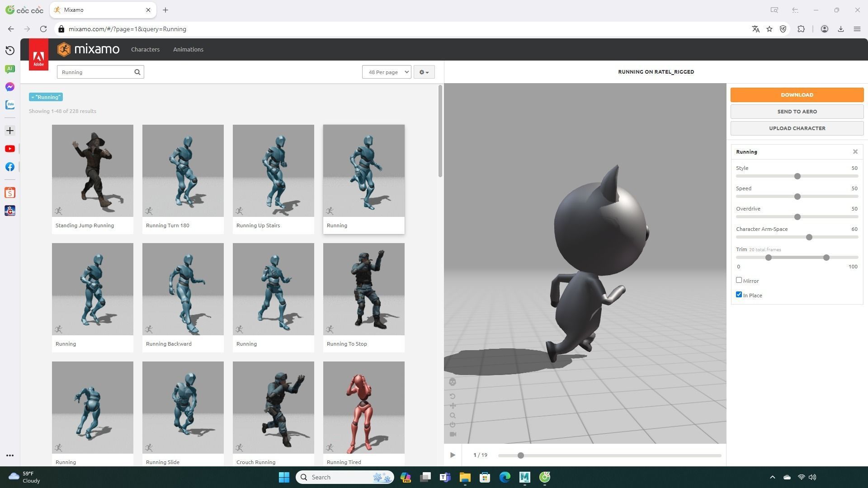Select Crouch Running animation thumbnail
Image resolution: width=868 pixels, height=488 pixels.
(274, 408)
